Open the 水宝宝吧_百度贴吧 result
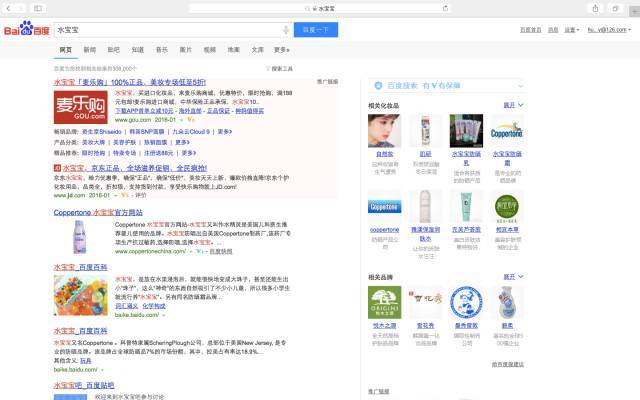This screenshot has height=400, width=640. point(84,385)
